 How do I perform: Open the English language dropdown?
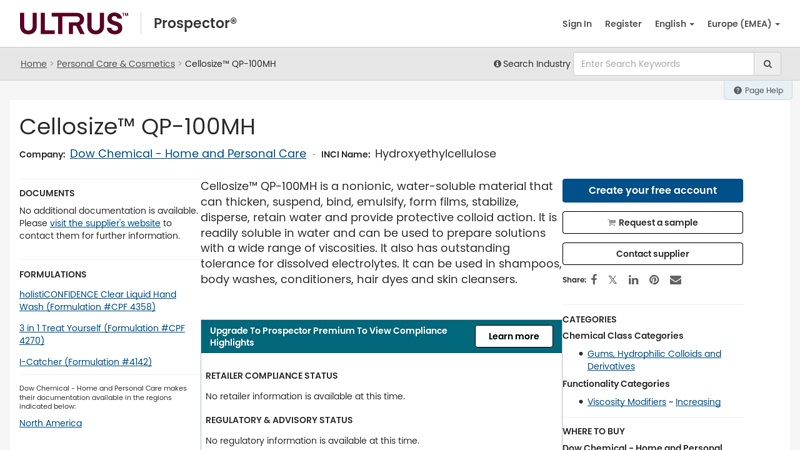pos(674,24)
